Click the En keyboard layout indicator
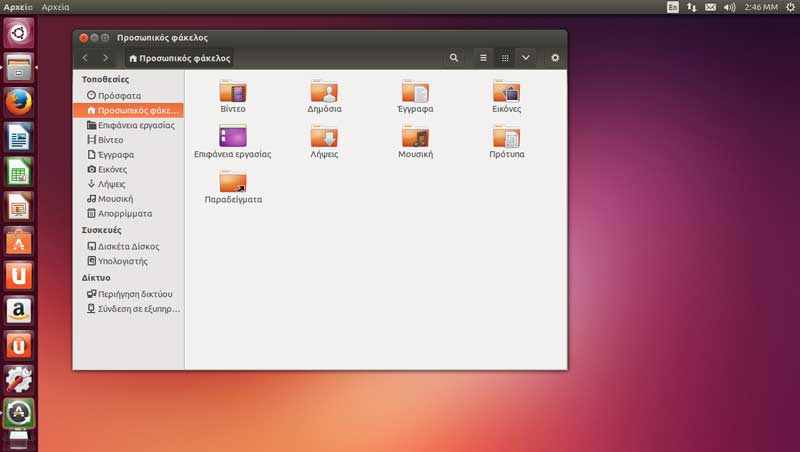Viewport: 800px width, 452px height. click(672, 7)
